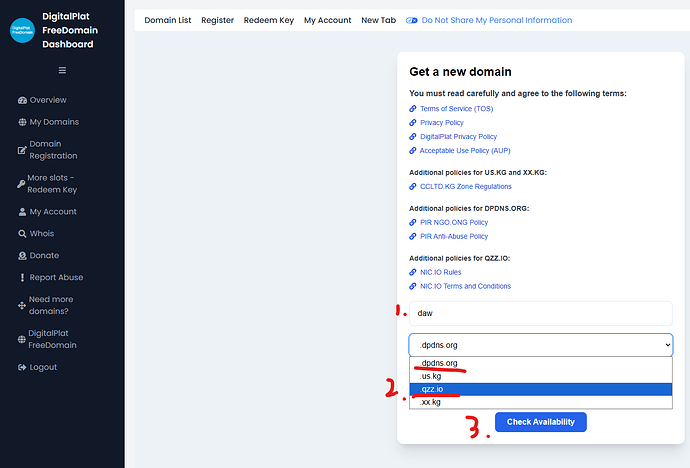The height and width of the screenshot is (468, 690).
Task: Open Register in top navigation
Action: 217,20
